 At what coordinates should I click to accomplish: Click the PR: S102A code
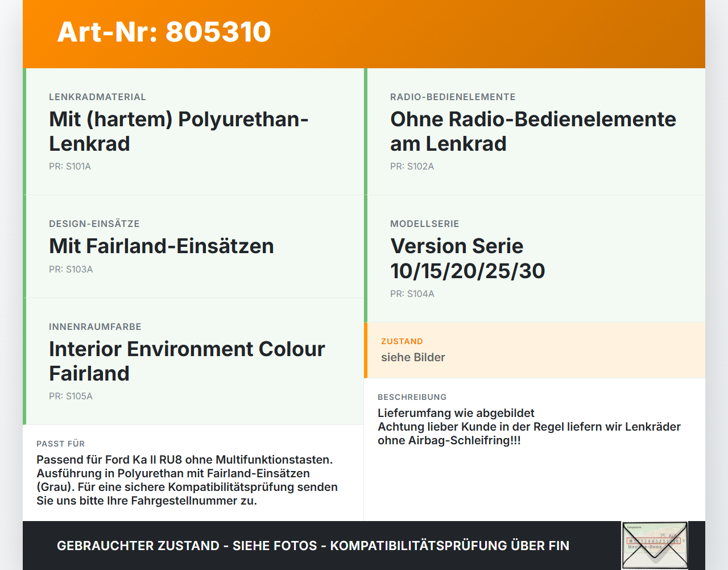(x=412, y=167)
